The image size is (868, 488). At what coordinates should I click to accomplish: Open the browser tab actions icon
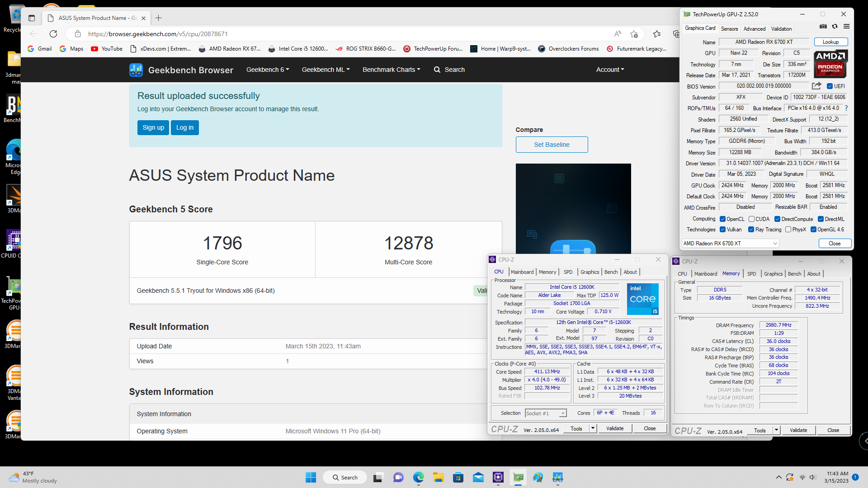point(32,18)
